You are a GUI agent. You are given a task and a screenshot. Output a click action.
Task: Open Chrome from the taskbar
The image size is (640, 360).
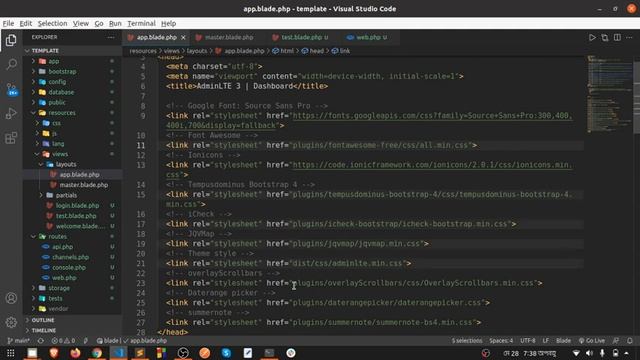point(97,353)
